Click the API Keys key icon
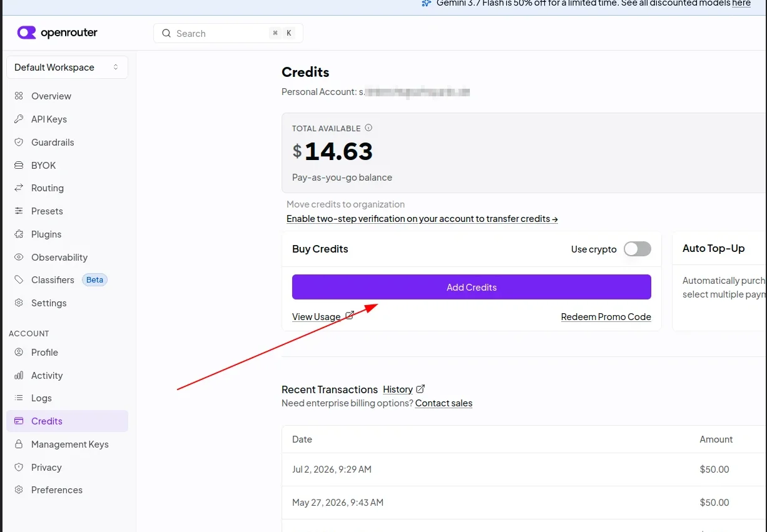Viewport: 767px width, 532px height. click(19, 119)
